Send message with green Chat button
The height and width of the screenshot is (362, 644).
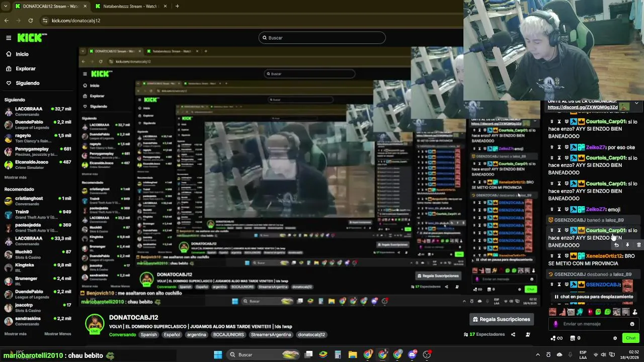pos(630,338)
